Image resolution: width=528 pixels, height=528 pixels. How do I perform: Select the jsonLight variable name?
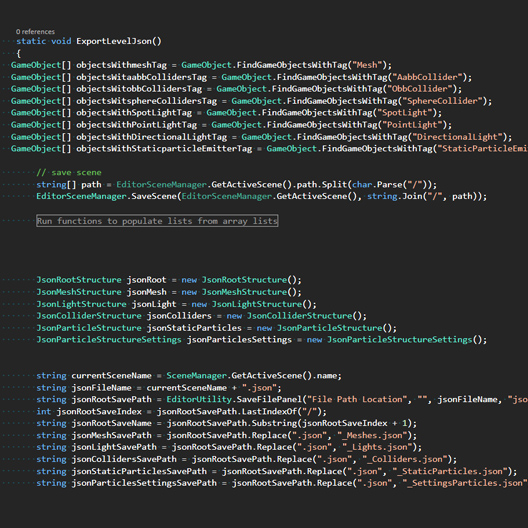tap(154, 304)
